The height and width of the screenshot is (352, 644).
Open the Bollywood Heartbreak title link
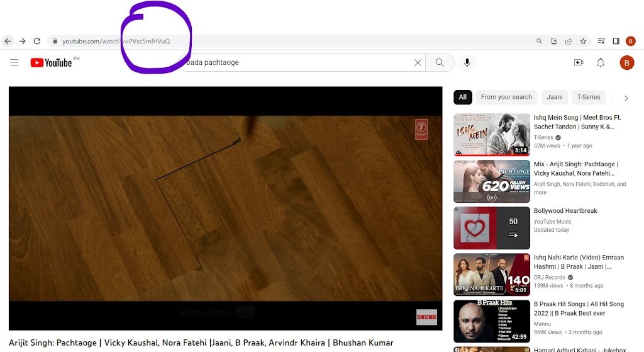565,210
